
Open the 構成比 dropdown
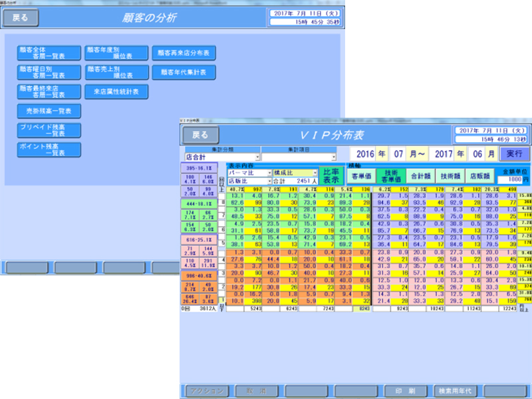click(x=295, y=173)
